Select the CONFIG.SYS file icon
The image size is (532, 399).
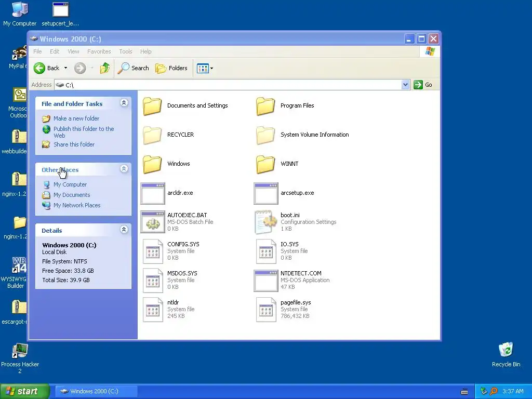coord(153,251)
